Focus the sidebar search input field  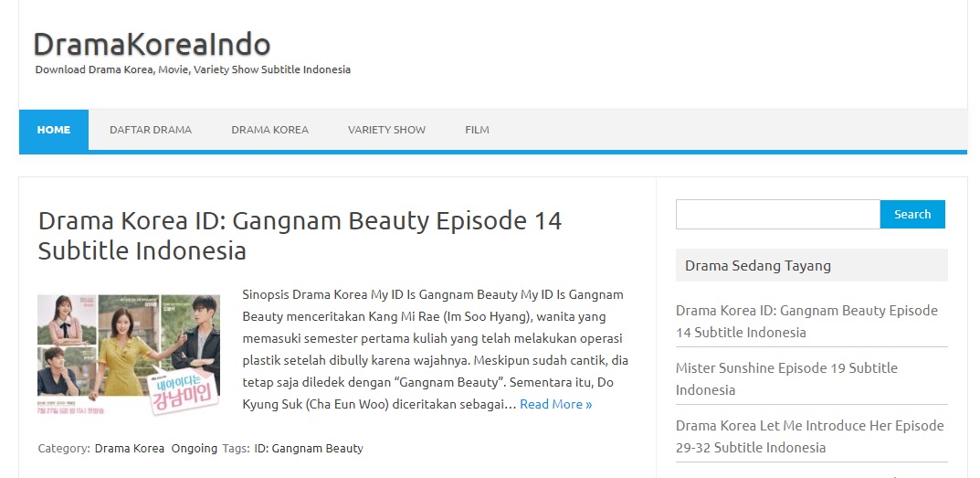[778, 215]
